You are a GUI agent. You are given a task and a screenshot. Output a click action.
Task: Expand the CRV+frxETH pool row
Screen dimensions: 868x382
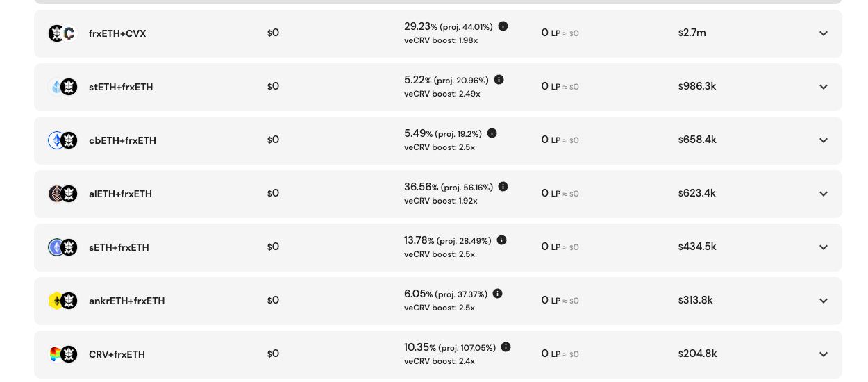tap(824, 354)
